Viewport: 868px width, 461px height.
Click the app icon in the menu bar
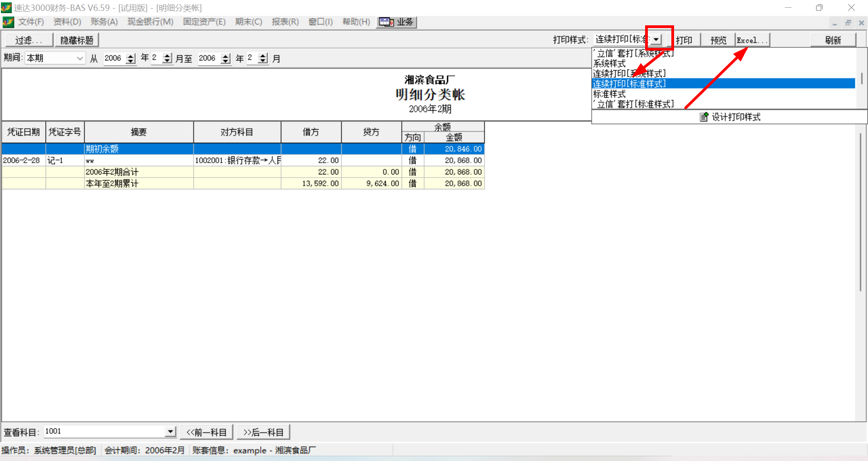(8, 22)
